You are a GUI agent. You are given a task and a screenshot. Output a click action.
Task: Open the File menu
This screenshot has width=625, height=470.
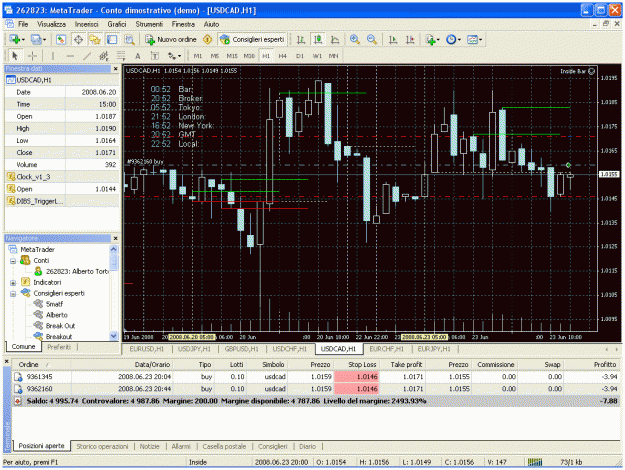click(x=23, y=24)
